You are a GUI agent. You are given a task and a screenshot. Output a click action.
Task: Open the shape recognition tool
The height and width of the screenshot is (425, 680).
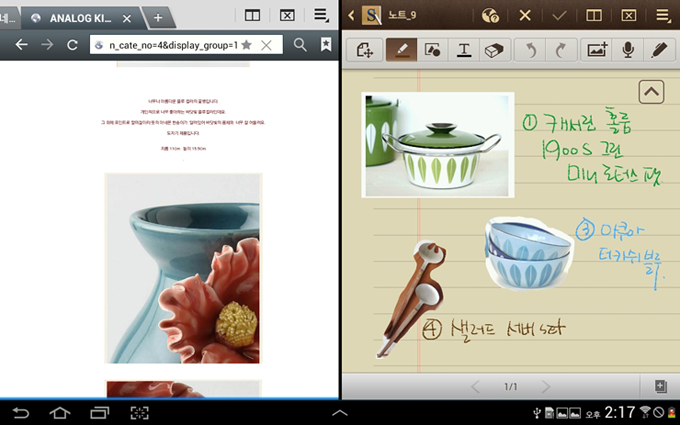433,50
